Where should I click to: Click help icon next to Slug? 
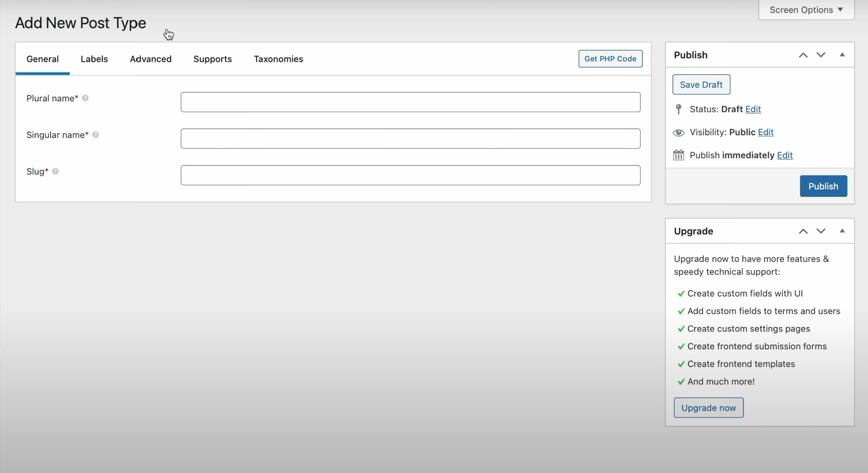pos(55,171)
